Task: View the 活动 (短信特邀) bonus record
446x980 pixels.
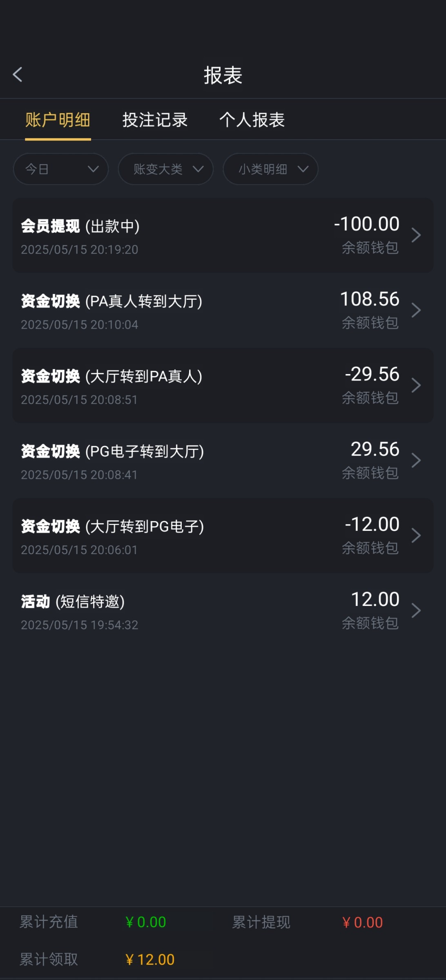Action: [x=163, y=611]
